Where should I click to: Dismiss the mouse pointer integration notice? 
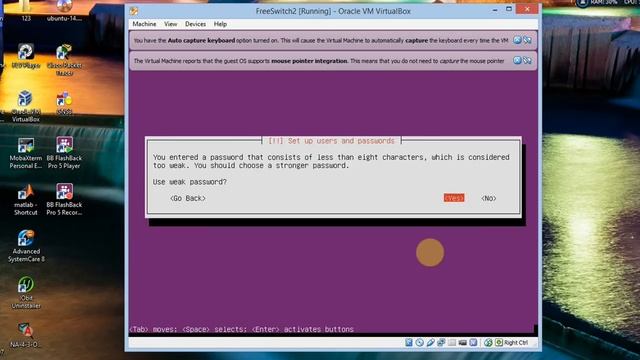point(517,60)
